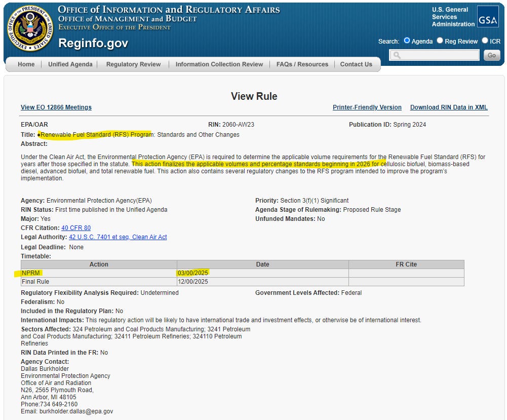
Task: Click the phone number 734 649-2160
Action: coord(59,404)
